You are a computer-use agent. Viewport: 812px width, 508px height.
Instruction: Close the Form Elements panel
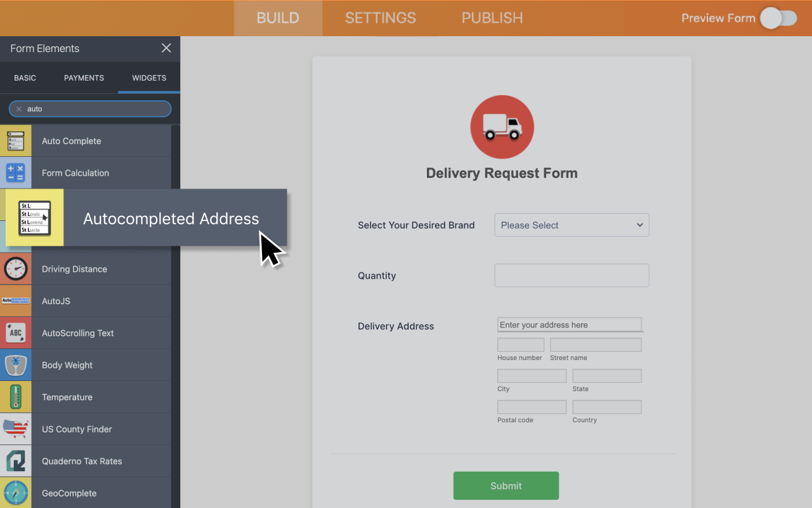pyautogui.click(x=166, y=48)
